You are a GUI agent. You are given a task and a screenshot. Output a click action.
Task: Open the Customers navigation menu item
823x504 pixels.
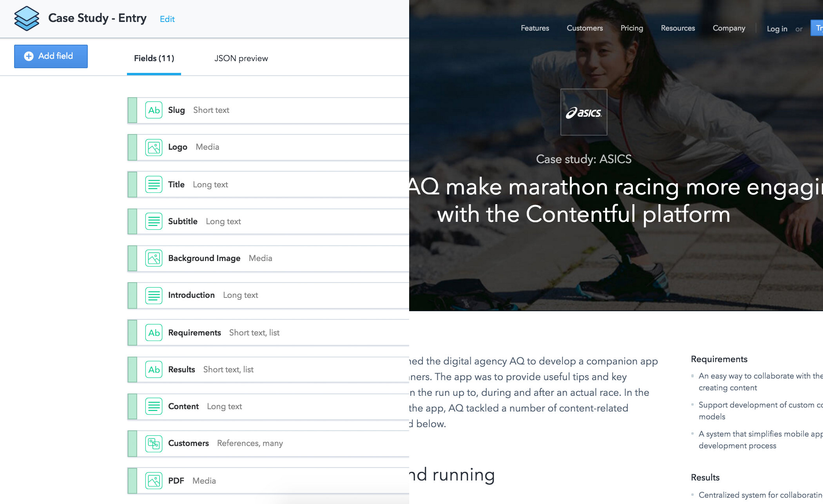coord(584,28)
